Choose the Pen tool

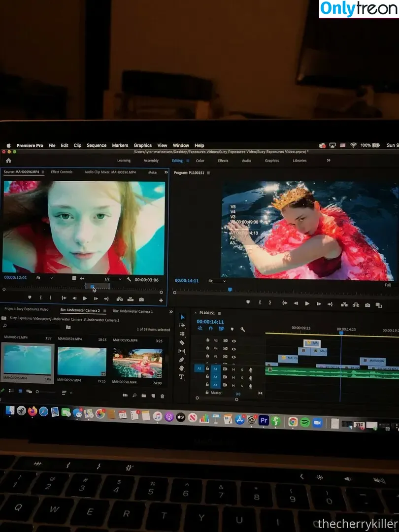click(x=181, y=360)
